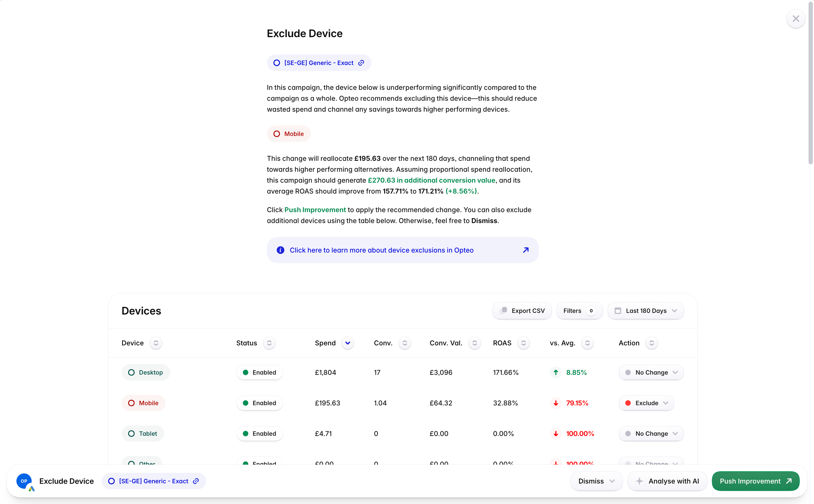Image resolution: width=814 pixels, height=504 pixels.
Task: Sort by the Conv. Val. column
Action: 474,343
